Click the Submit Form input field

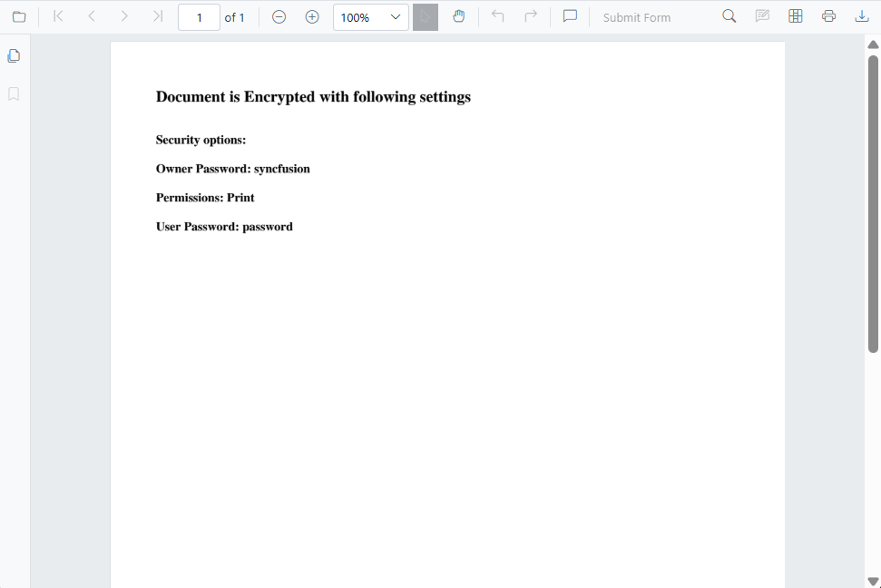(636, 16)
